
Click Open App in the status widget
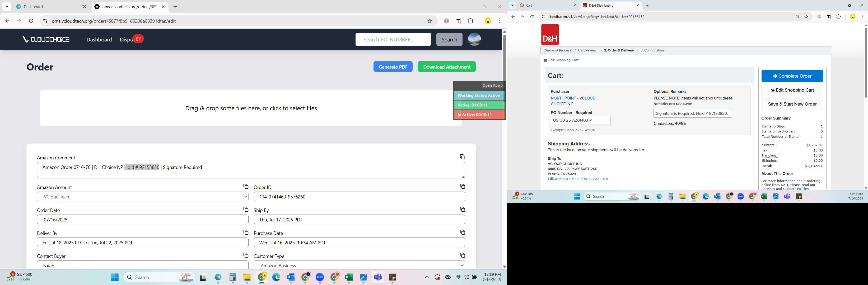pos(492,85)
